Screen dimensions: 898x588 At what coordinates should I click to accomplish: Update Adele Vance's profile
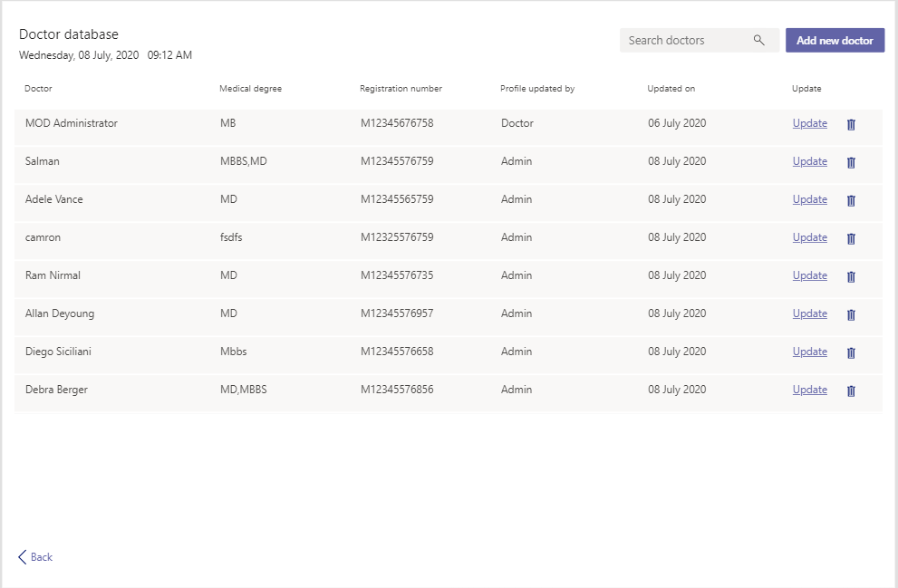[810, 199]
